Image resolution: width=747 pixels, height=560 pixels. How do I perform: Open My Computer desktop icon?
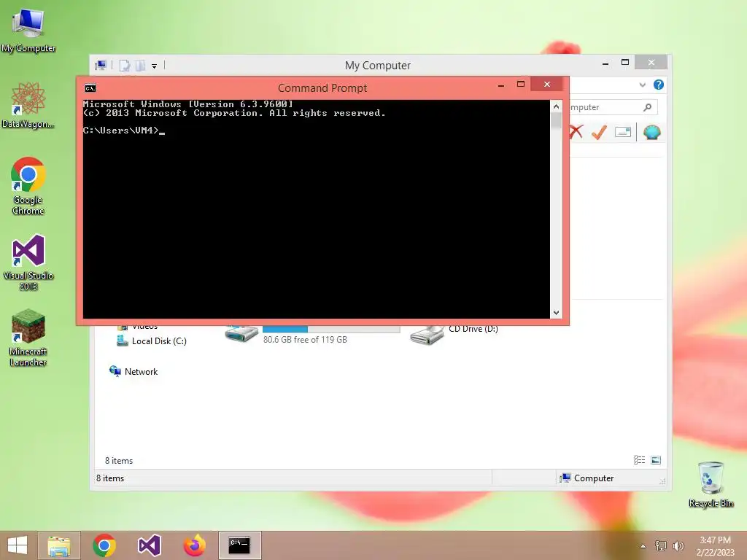pos(28,31)
